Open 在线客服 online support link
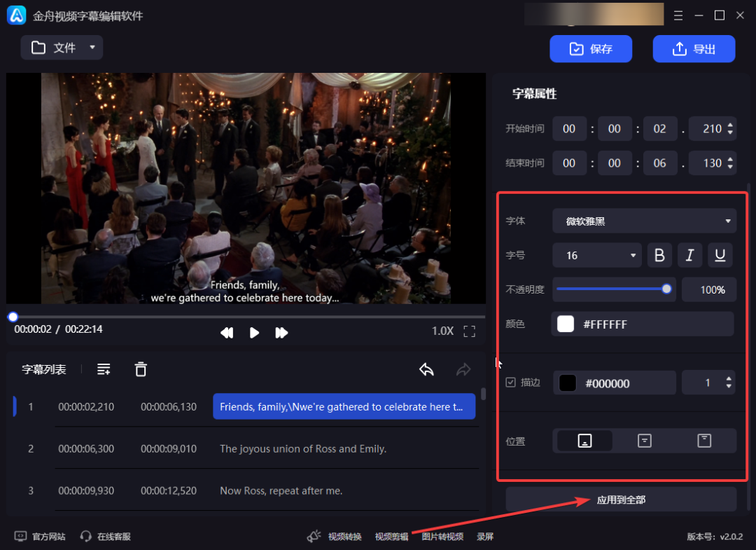756x550 pixels. coord(114,537)
